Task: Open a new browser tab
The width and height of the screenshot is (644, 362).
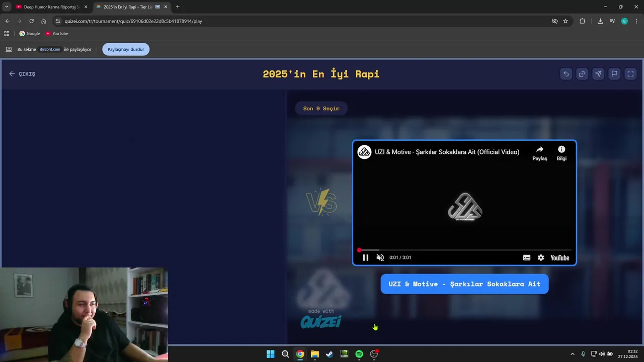Action: coord(178,7)
